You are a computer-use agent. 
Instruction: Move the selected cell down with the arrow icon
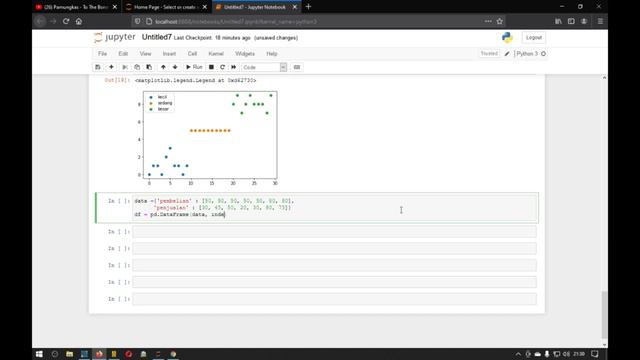tap(175, 67)
